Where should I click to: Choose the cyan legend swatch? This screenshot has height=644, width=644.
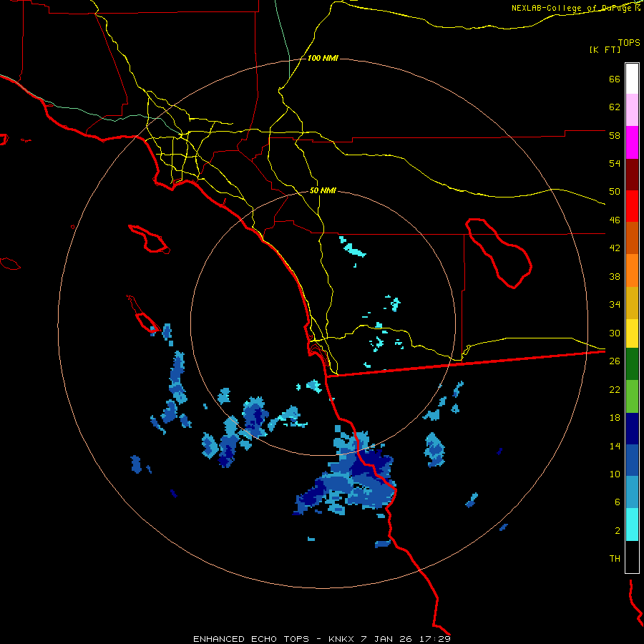(x=632, y=525)
